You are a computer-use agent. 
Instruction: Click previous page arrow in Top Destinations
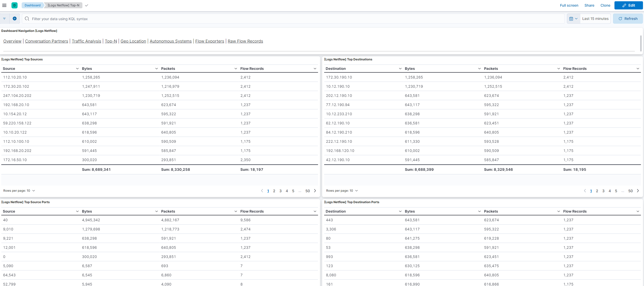[x=585, y=191]
